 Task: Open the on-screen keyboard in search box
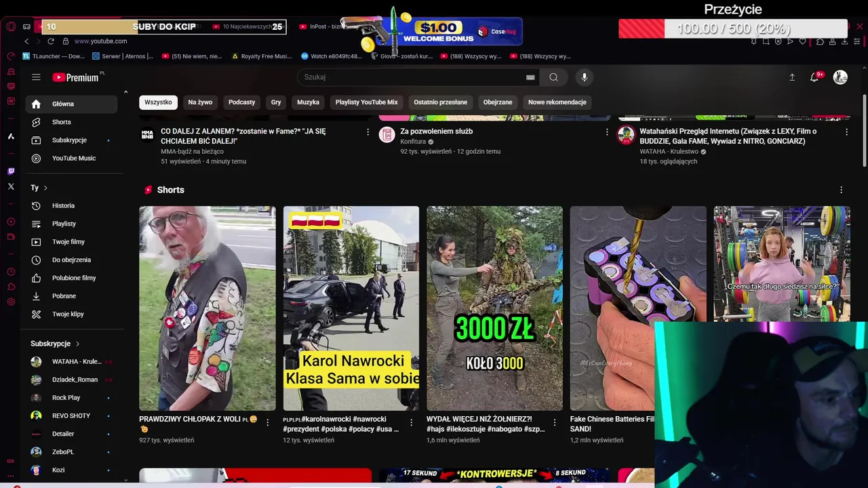point(530,77)
